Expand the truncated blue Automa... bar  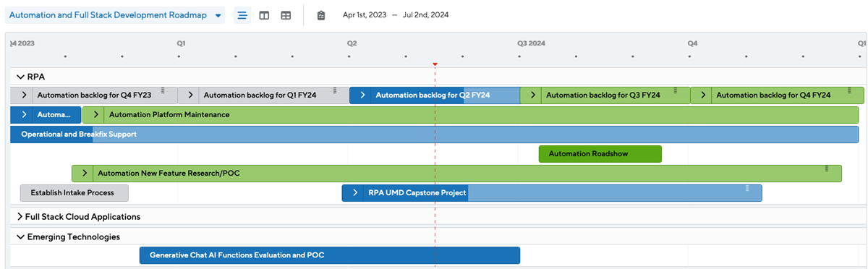click(23, 115)
